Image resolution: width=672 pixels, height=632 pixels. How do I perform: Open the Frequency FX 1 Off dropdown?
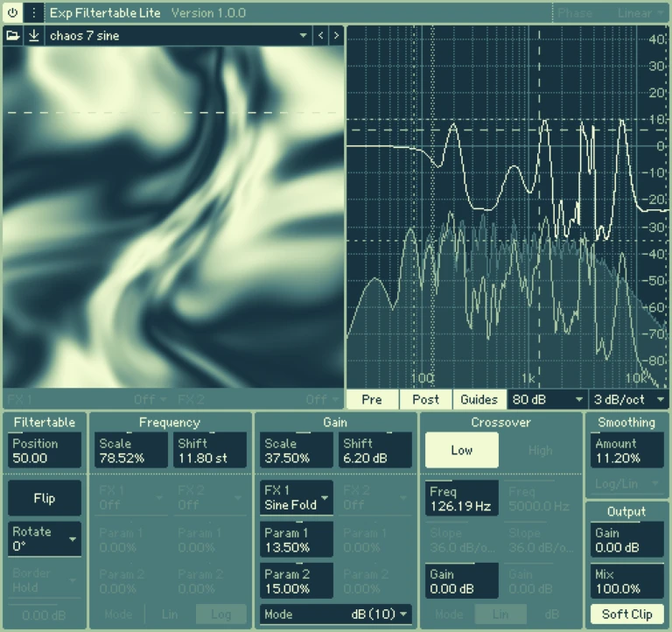pyautogui.click(x=131, y=497)
